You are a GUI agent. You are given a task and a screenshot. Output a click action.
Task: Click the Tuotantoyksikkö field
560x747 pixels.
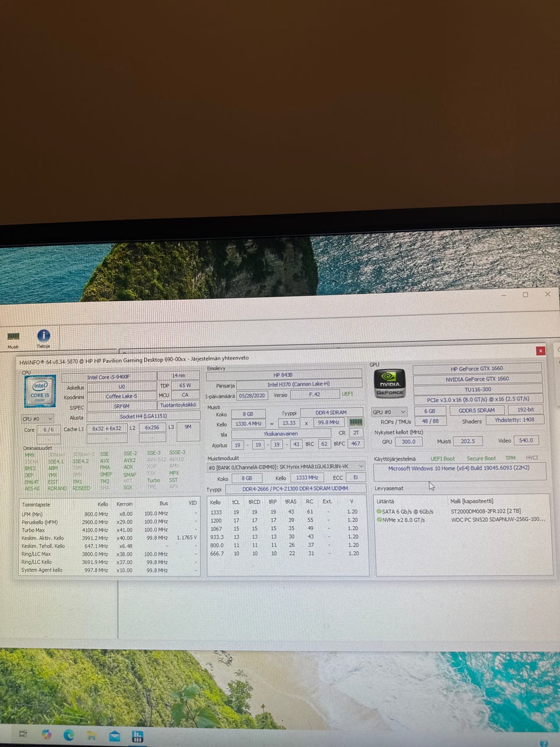tap(178, 405)
